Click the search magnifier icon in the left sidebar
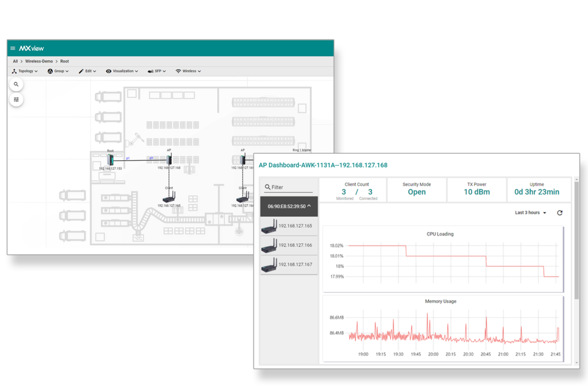588x392 pixels. click(x=16, y=84)
